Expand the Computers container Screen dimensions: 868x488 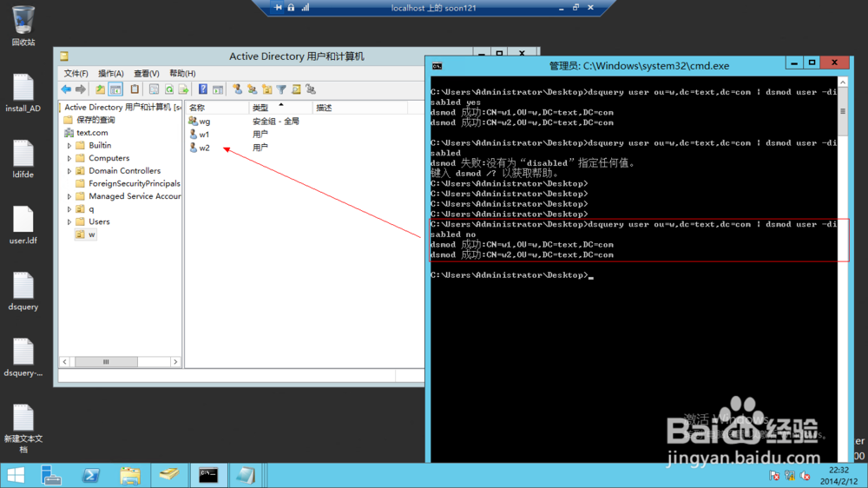69,158
